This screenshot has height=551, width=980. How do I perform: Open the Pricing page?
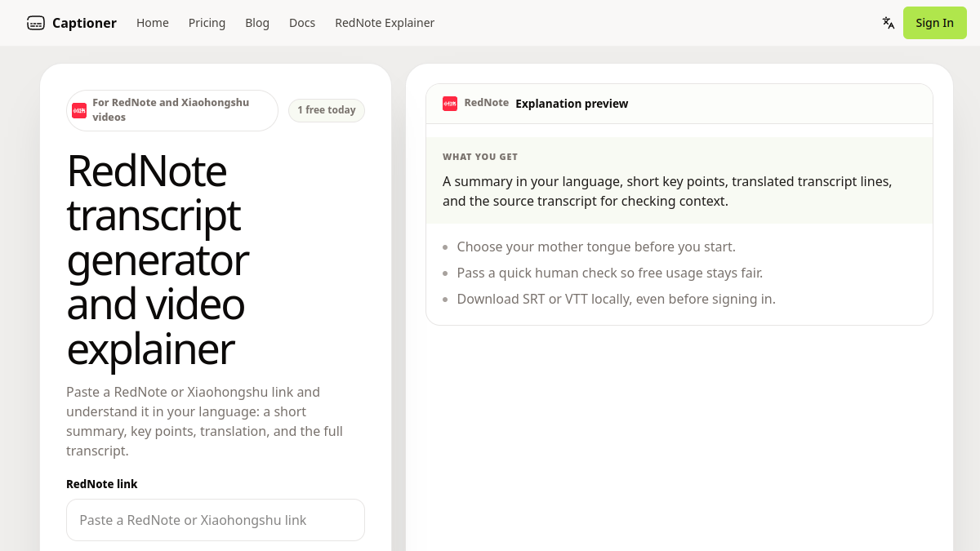coord(207,23)
